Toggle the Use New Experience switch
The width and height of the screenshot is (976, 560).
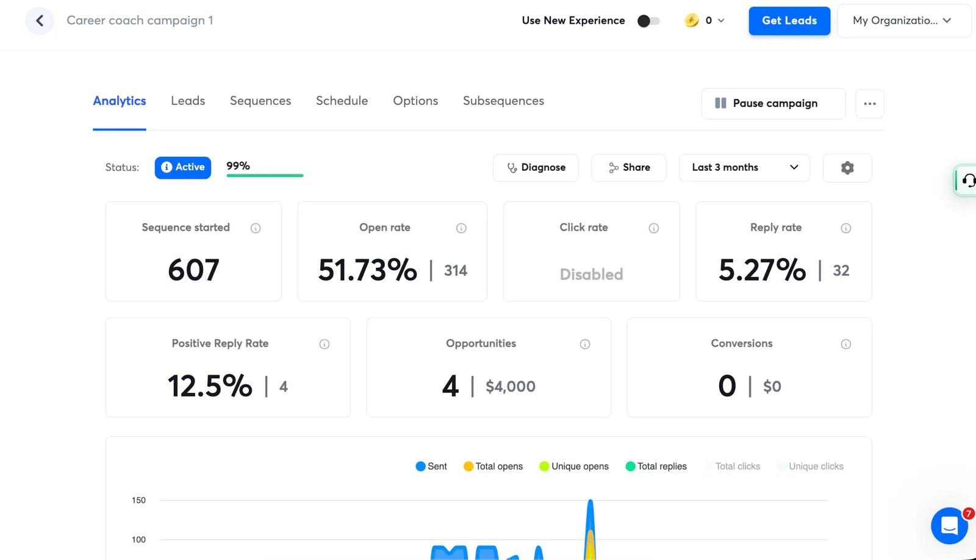tap(648, 21)
